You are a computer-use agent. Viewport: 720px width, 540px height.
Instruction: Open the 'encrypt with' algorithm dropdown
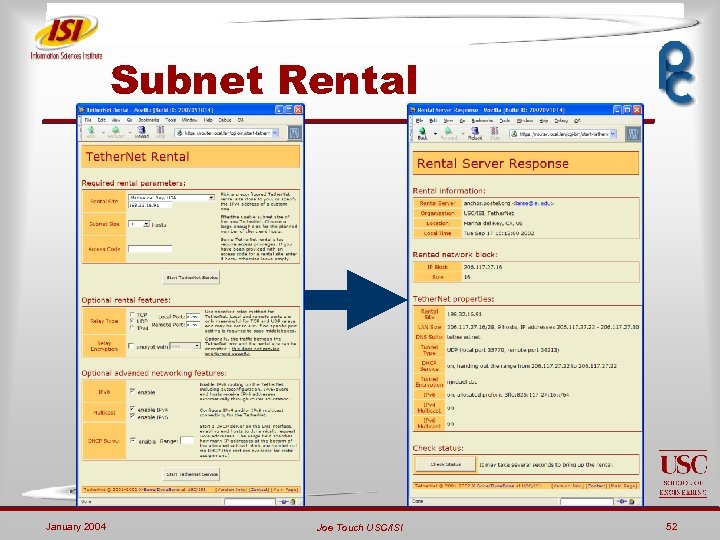coord(185,346)
